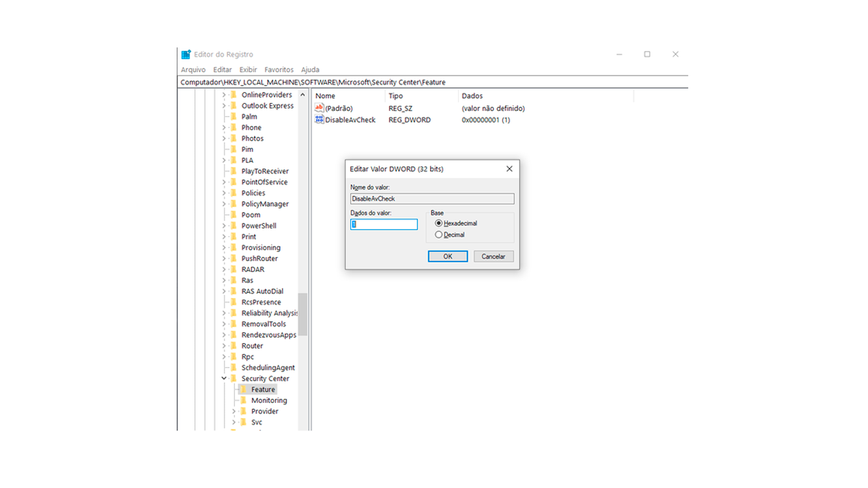Click the DisableAvCheck DWORD value icon
The height and width of the screenshot is (488, 868).
coord(319,119)
